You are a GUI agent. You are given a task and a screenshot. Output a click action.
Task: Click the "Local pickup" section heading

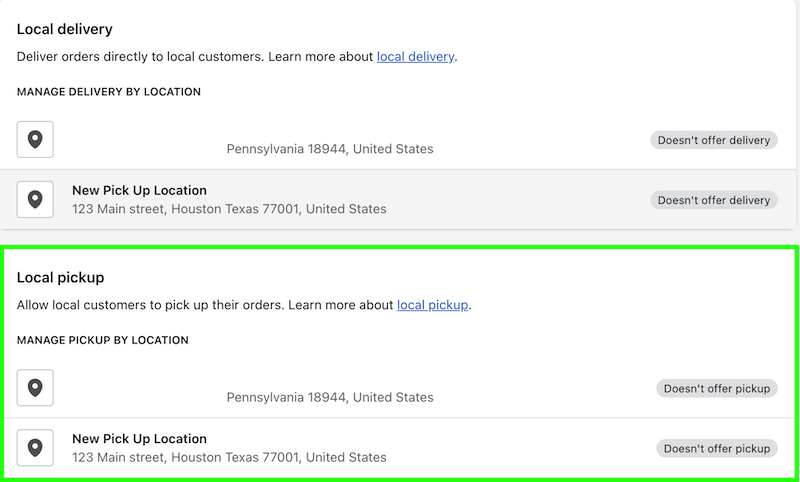tap(61, 278)
